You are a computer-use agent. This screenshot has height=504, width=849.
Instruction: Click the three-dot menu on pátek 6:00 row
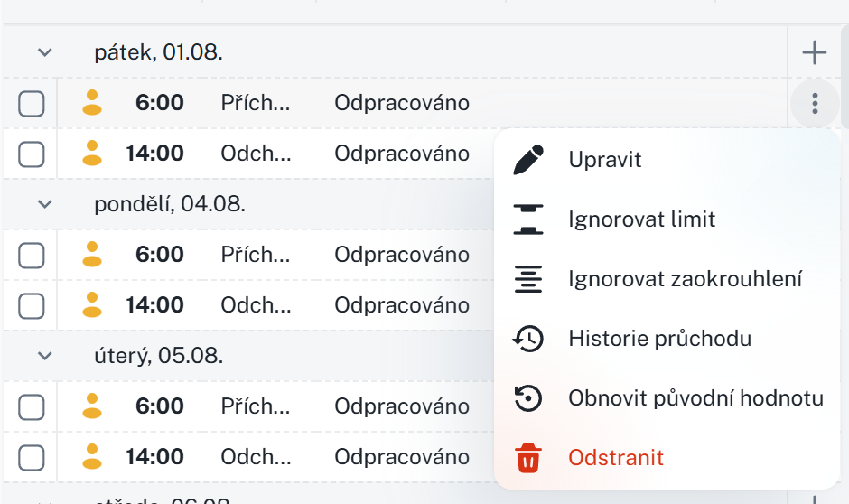click(815, 104)
